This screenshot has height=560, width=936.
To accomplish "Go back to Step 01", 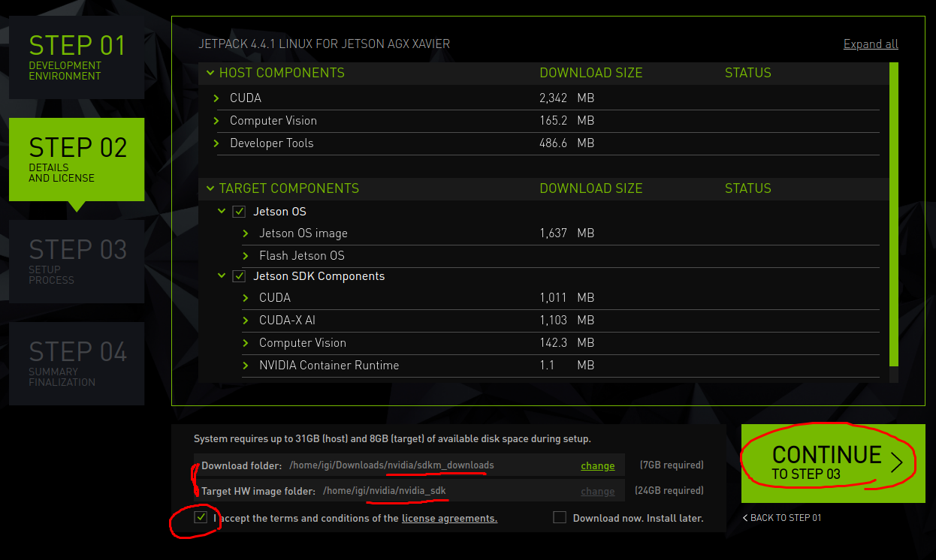I will pos(782,518).
